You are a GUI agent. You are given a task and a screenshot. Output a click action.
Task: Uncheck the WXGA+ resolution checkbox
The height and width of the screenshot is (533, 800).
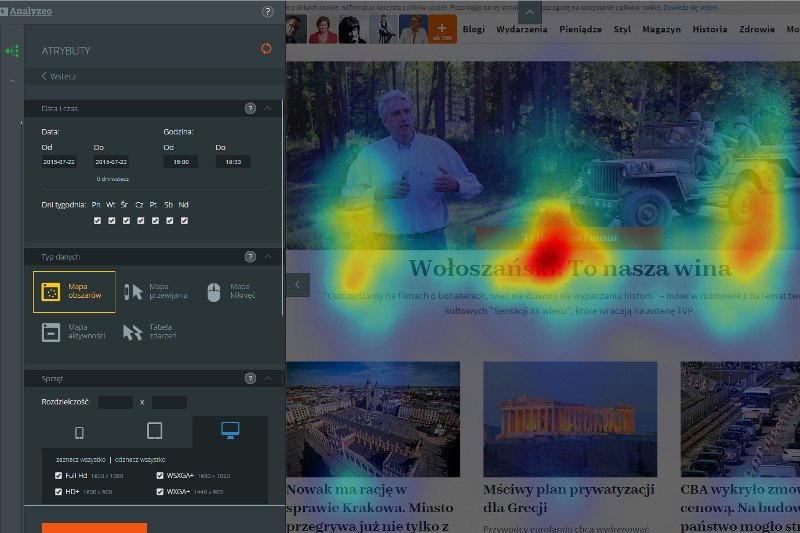pyautogui.click(x=160, y=492)
